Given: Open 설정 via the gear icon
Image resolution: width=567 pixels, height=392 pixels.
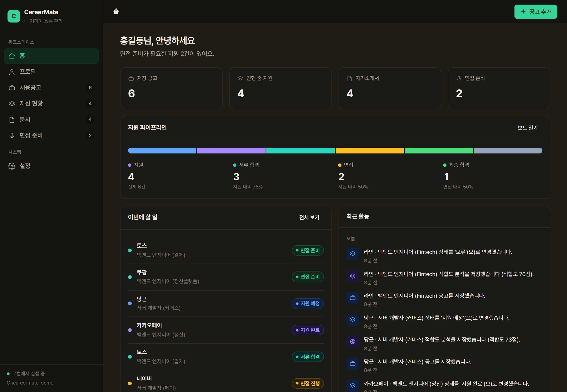Looking at the screenshot, I should tap(12, 166).
